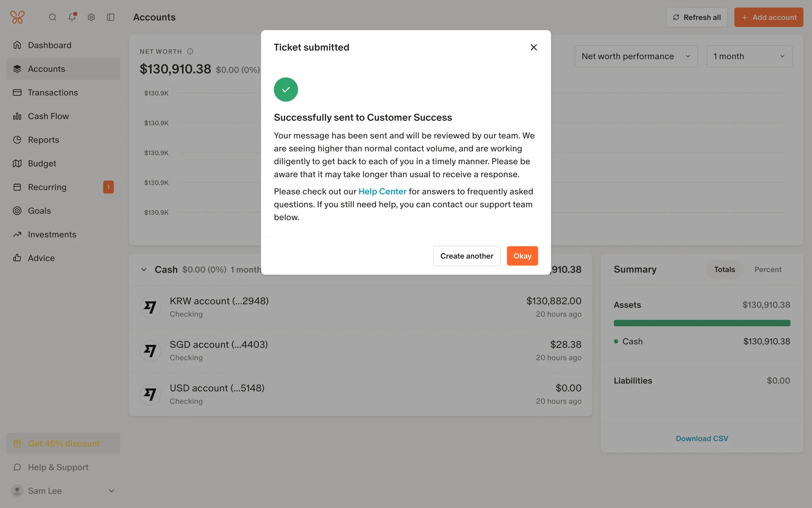The width and height of the screenshot is (812, 508).
Task: Open the Investments sidebar item
Action: click(x=52, y=235)
